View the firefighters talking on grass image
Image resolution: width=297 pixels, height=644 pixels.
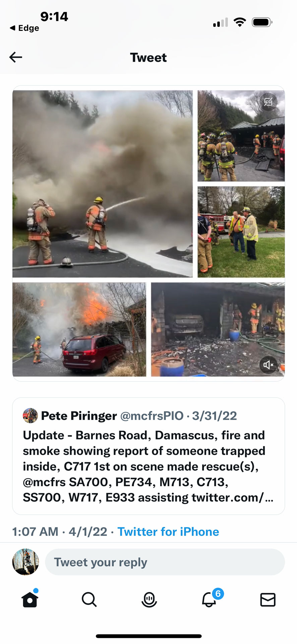pos(241,232)
